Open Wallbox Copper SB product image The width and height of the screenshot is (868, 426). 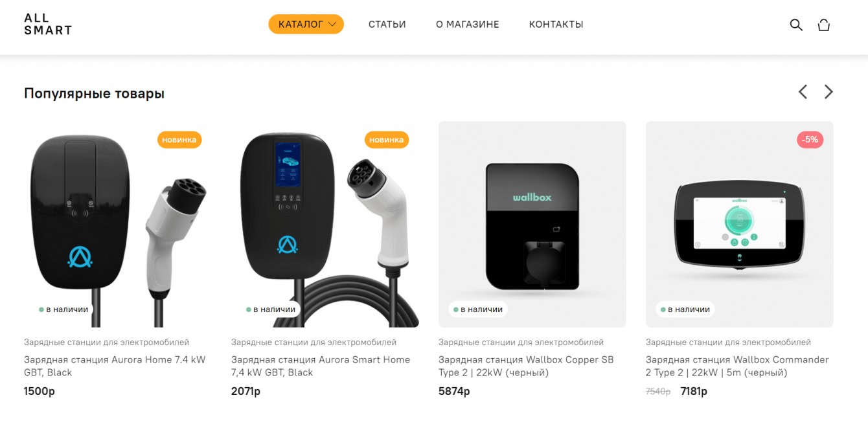coord(532,224)
